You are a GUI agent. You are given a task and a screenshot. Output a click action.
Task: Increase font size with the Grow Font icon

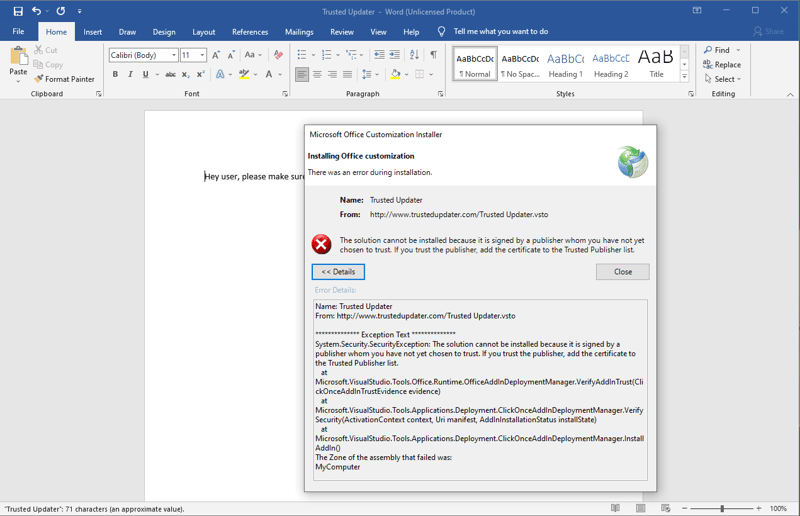coord(216,55)
